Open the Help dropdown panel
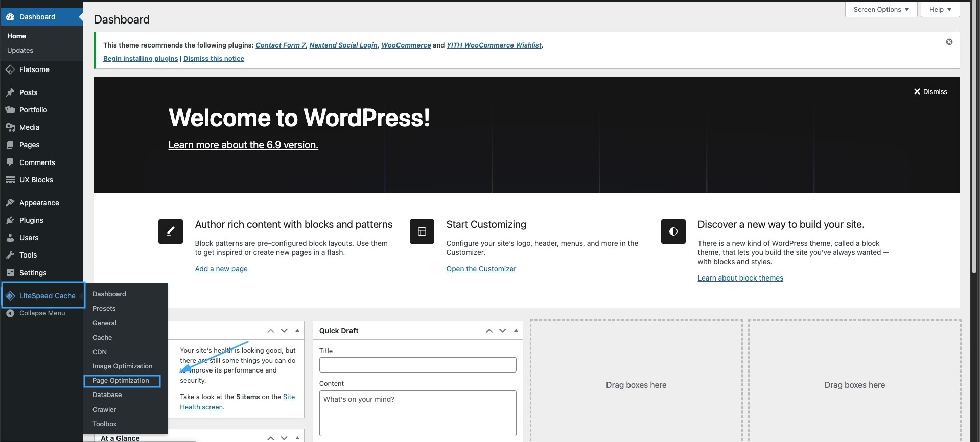The image size is (980, 442). click(940, 10)
